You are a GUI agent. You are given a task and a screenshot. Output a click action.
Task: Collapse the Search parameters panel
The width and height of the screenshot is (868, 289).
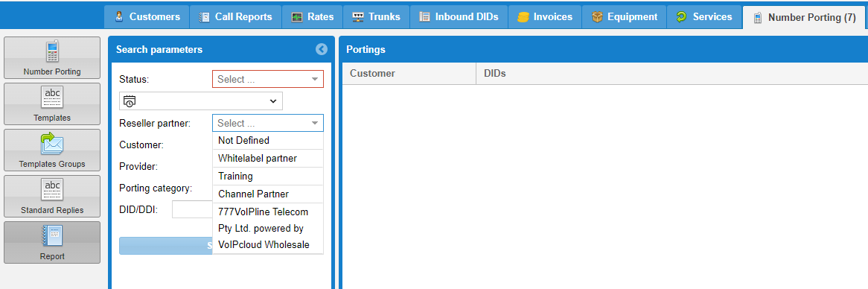click(322, 49)
